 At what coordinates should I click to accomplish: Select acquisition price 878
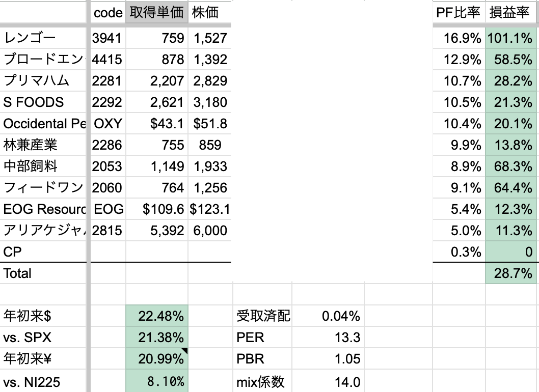(157, 59)
